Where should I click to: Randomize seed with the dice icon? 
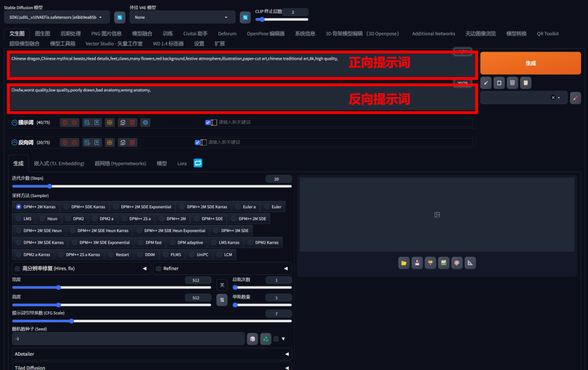coord(252,339)
